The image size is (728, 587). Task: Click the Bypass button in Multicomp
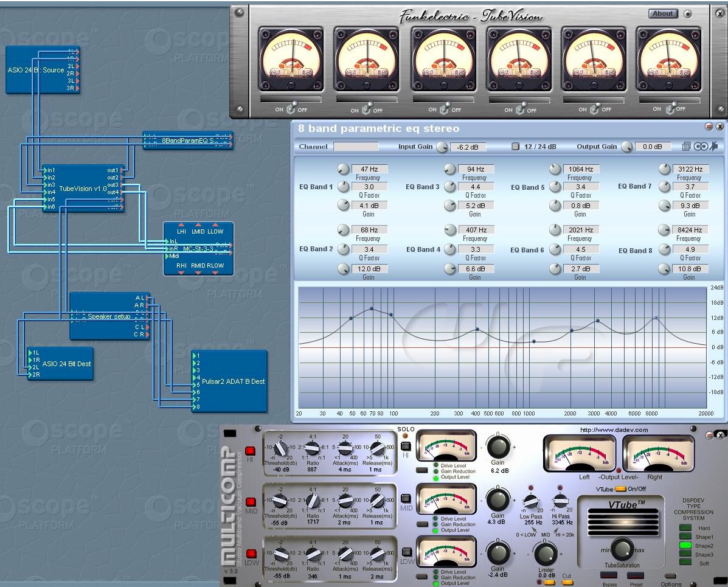609,576
